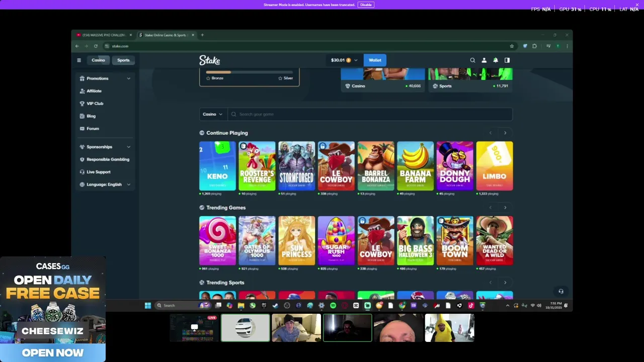Open the notifications bell icon
Image resolution: width=644 pixels, height=362 pixels.
click(x=496, y=60)
